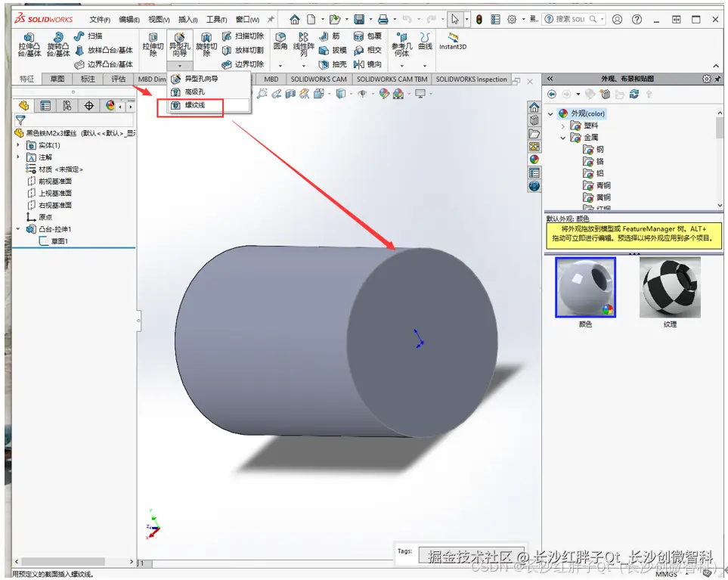Click the Save floppy disk icon
This screenshot has height=580, width=728.
click(359, 19)
